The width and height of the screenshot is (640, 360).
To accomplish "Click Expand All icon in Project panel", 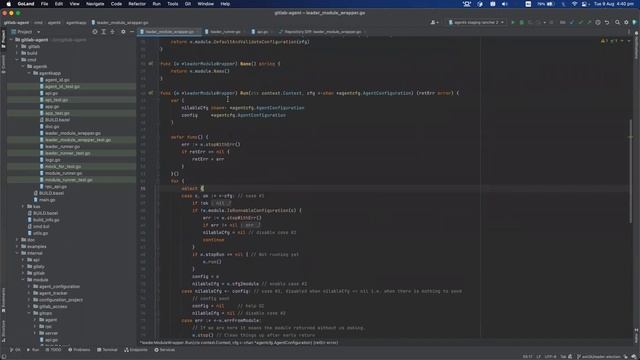I will [x=104, y=32].
